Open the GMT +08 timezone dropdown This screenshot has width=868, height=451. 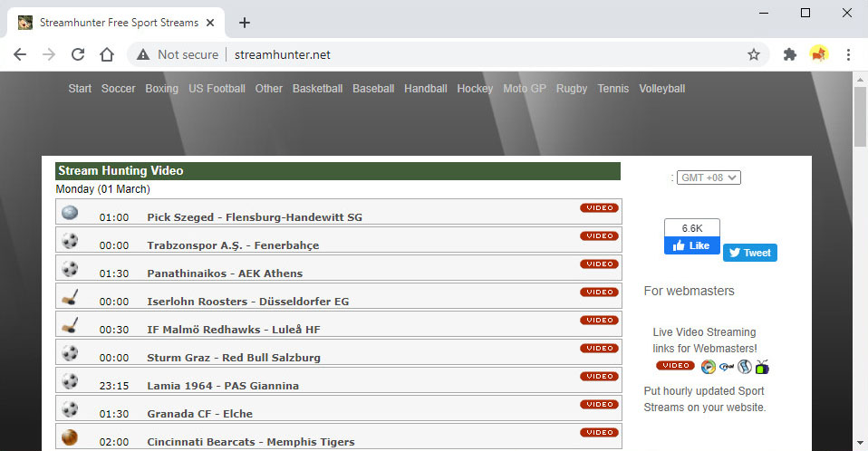709,178
